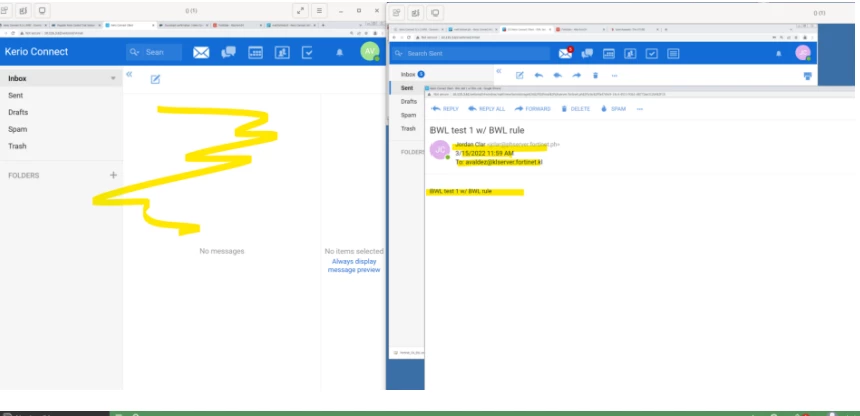Click recipient avaldez address line
This screenshot has height=416, width=860.
(x=499, y=162)
